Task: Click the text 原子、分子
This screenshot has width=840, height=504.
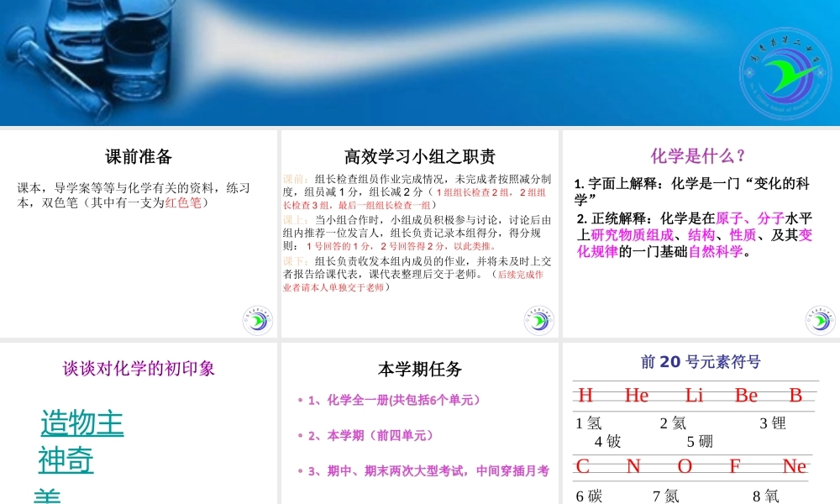Action: coord(750,218)
